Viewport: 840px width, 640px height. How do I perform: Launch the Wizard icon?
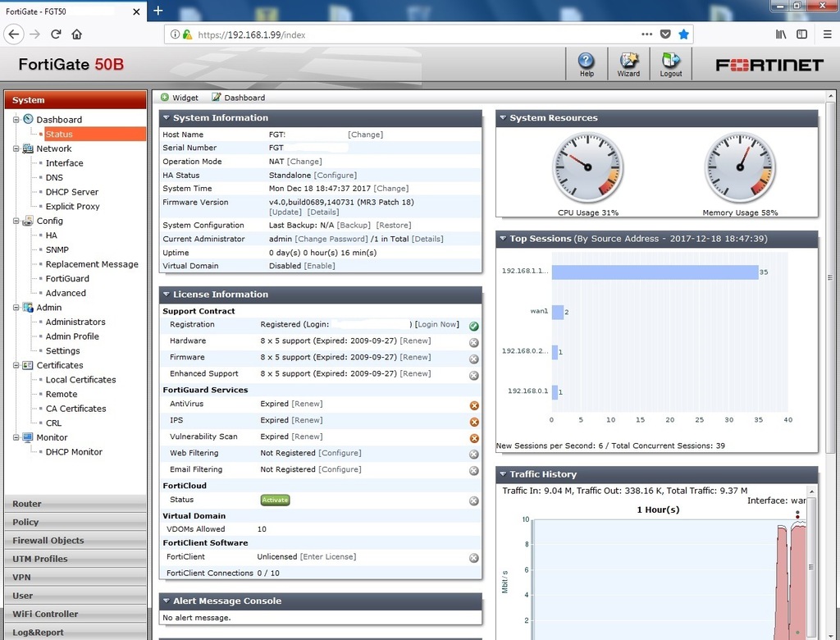pyautogui.click(x=628, y=64)
